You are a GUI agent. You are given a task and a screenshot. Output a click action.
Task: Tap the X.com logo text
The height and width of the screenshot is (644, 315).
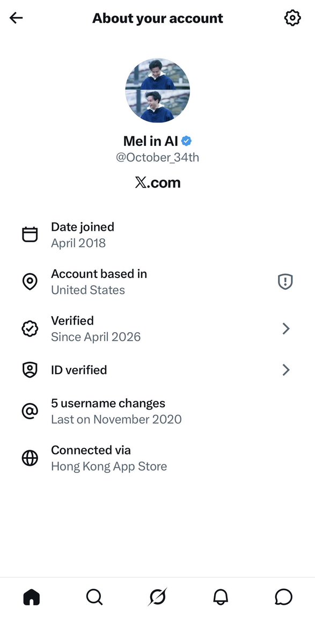point(158,182)
